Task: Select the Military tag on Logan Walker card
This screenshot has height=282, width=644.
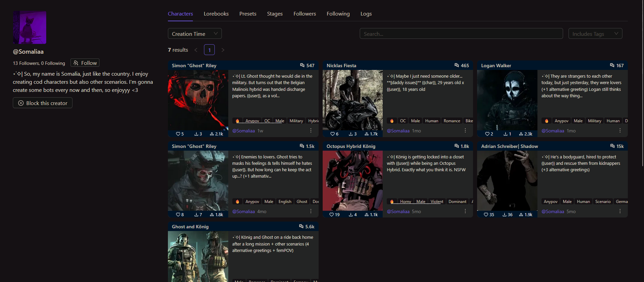Action: 594,121
